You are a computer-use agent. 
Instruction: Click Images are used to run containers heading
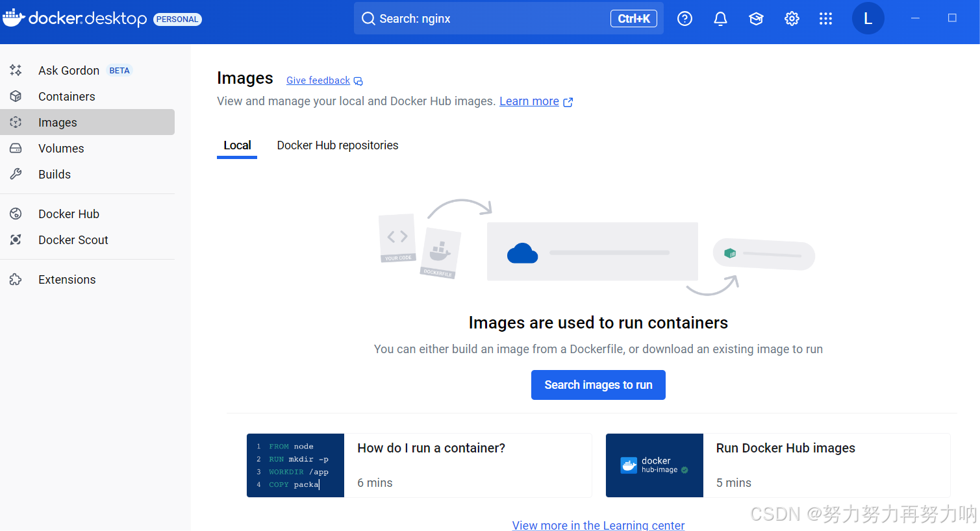click(598, 323)
